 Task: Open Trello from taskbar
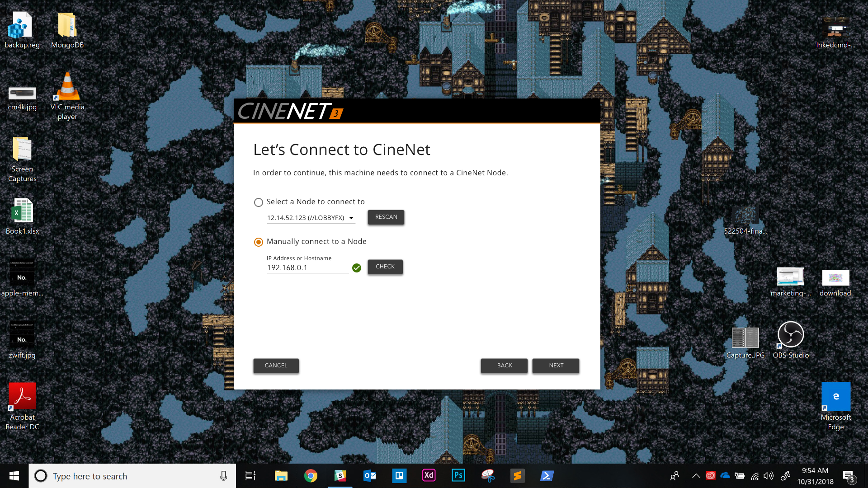coord(399,476)
